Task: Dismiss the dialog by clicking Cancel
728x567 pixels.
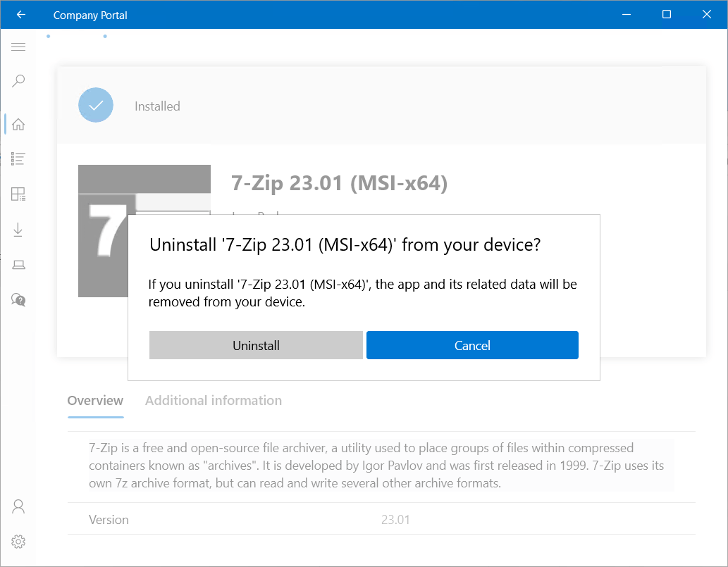Action: (472, 345)
